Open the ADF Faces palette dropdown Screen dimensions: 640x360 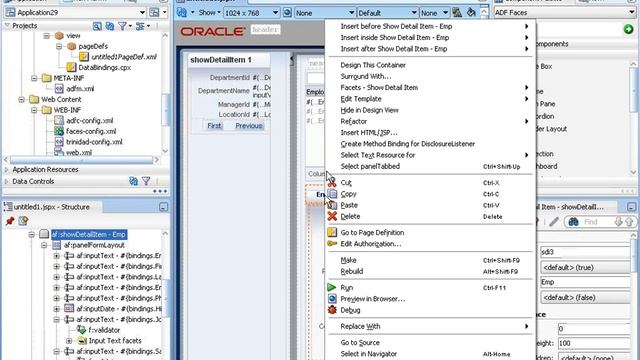coord(632,13)
